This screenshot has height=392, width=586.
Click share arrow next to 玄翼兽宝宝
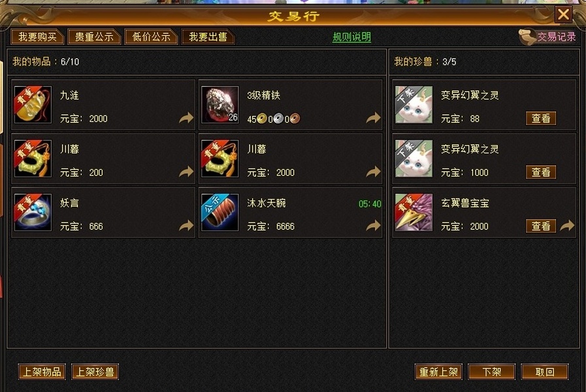point(567,225)
